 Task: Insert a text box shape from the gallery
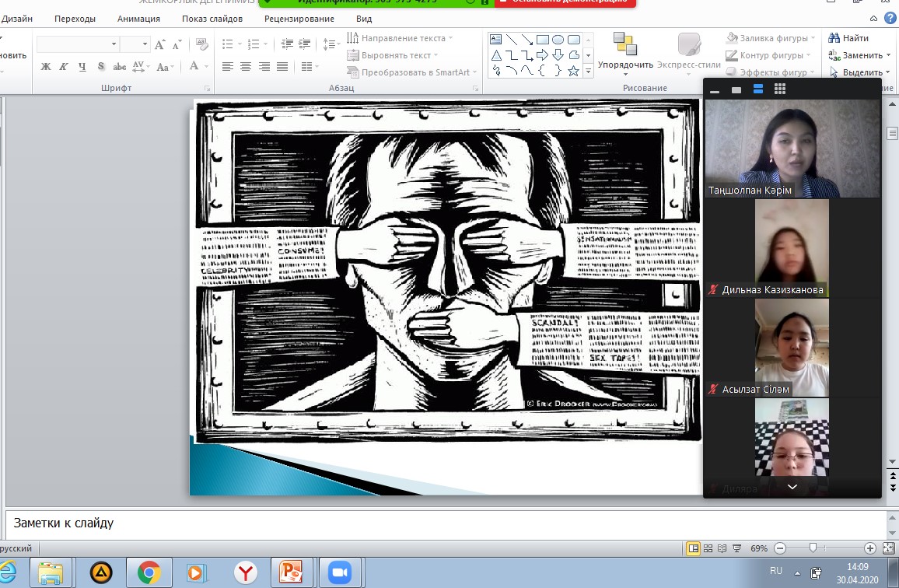coord(496,40)
